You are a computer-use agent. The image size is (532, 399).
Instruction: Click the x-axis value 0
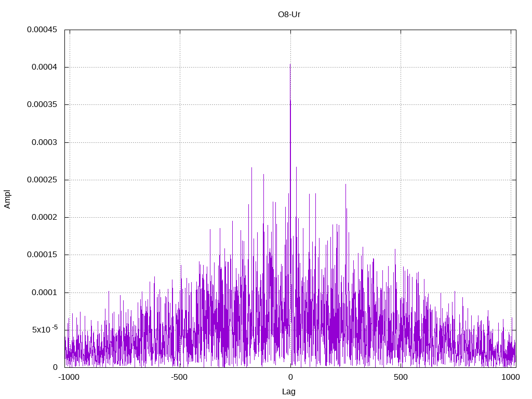[290, 377]
